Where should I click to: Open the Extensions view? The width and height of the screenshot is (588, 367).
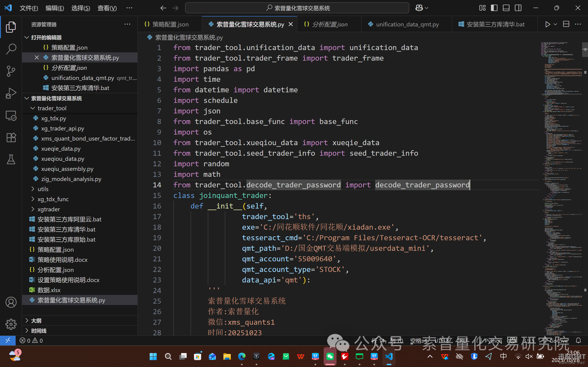click(x=11, y=137)
